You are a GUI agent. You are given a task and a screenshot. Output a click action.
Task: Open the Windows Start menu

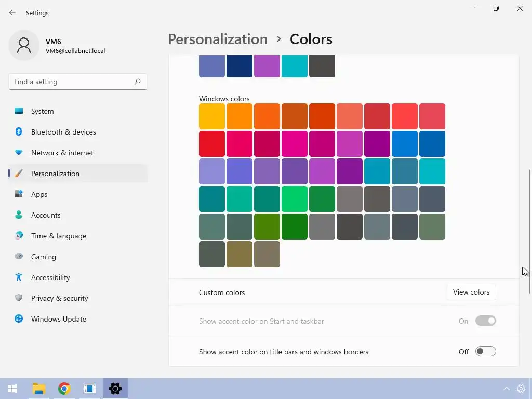(x=12, y=389)
